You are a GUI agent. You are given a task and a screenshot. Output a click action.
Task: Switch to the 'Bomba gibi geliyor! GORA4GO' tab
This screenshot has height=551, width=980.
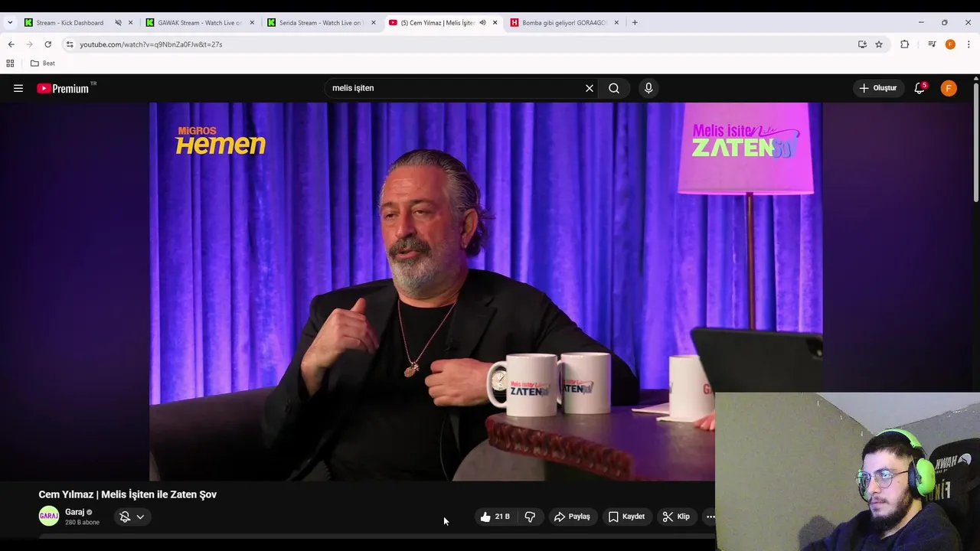(564, 23)
